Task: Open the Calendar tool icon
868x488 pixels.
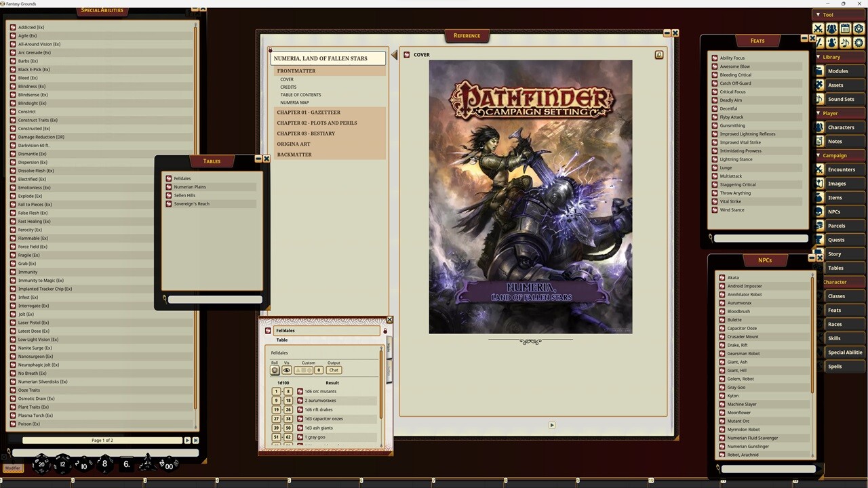Action: [x=844, y=28]
